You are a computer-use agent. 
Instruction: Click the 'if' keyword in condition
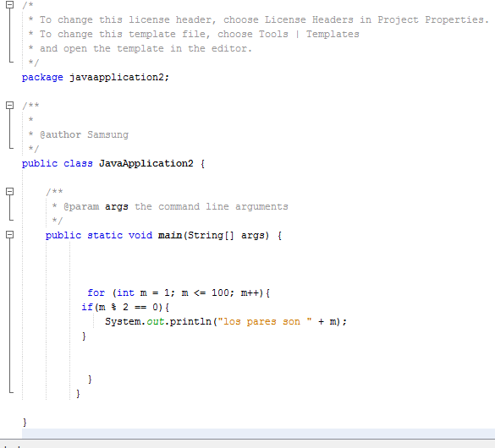click(87, 307)
